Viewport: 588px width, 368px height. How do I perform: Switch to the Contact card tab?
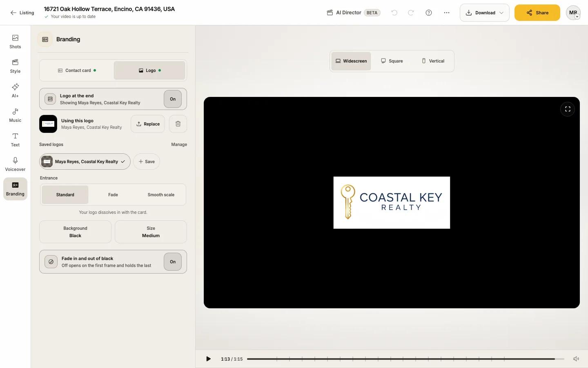[77, 70]
